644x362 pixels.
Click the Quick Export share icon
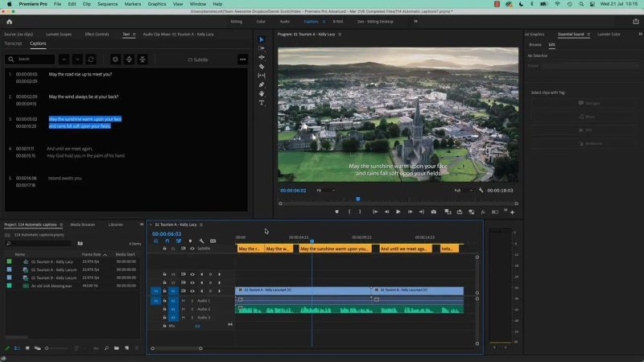pos(636,22)
